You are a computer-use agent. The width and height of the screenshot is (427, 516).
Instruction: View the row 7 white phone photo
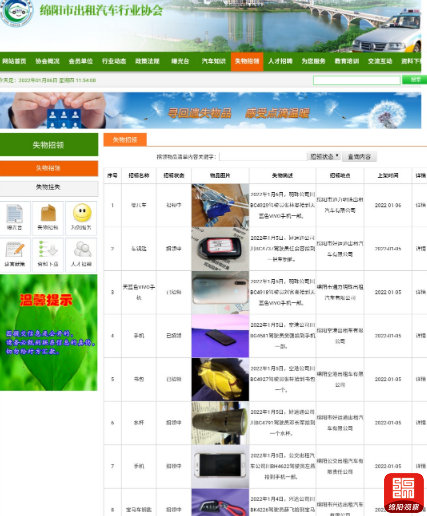pyautogui.click(x=220, y=466)
